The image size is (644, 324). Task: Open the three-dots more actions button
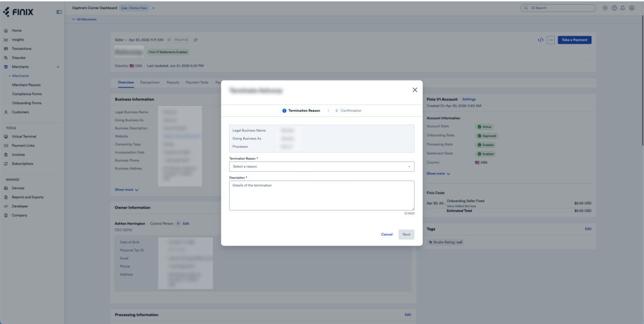(551, 40)
